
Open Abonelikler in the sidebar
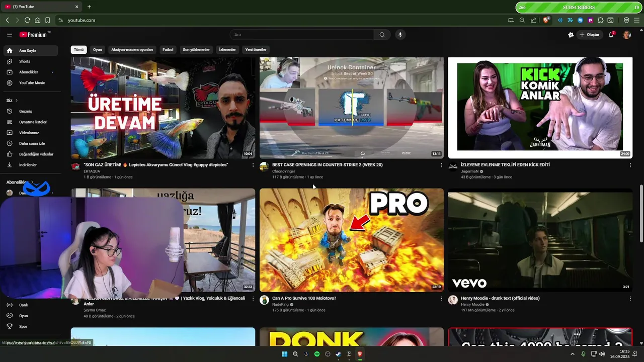[x=30, y=72]
